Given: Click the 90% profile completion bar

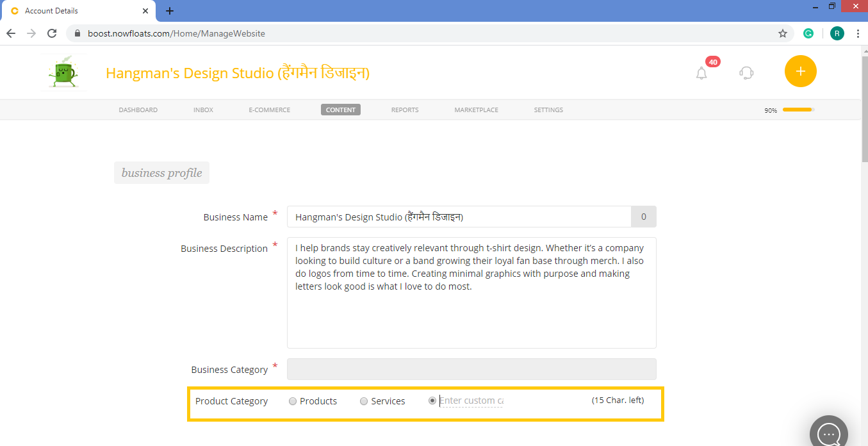Looking at the screenshot, I should [x=798, y=110].
